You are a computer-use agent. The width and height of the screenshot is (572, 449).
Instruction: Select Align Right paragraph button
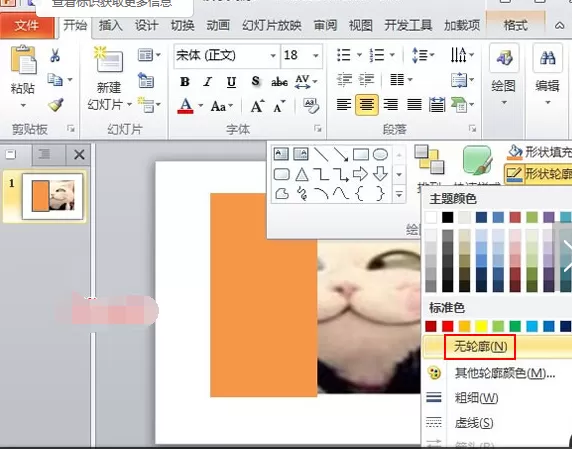[x=391, y=105]
